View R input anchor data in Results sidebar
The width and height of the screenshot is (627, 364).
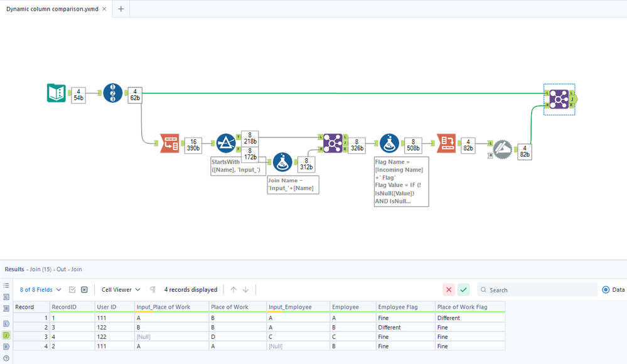[x=6, y=308]
